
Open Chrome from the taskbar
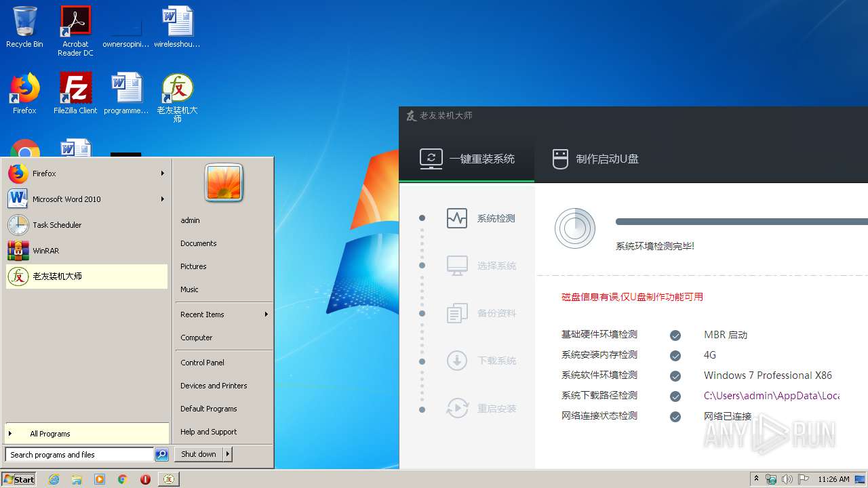coord(123,479)
